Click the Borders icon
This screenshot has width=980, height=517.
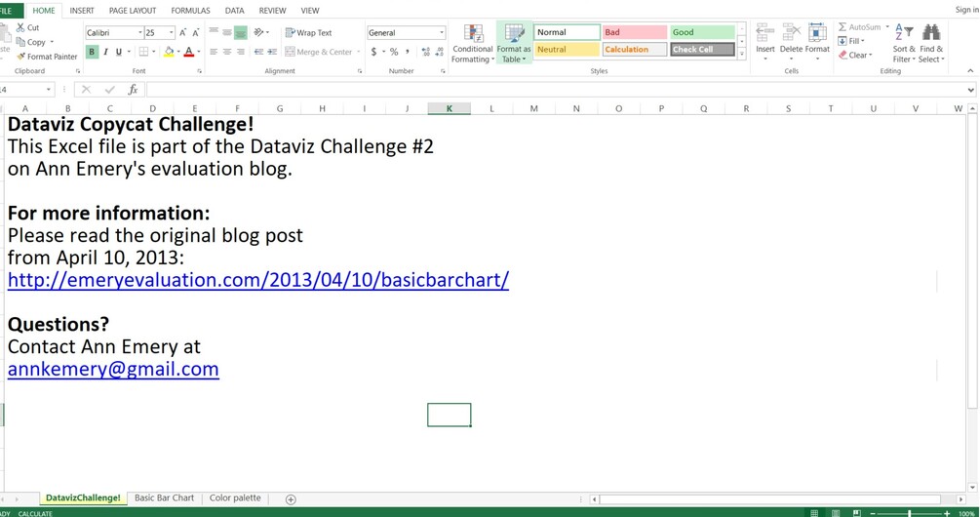[x=143, y=52]
